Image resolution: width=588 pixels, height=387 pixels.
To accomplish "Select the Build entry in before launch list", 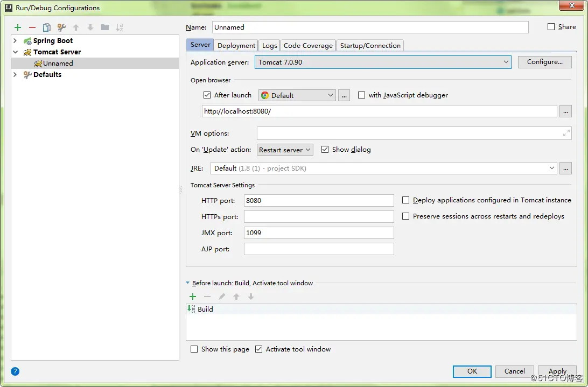I will pos(381,309).
